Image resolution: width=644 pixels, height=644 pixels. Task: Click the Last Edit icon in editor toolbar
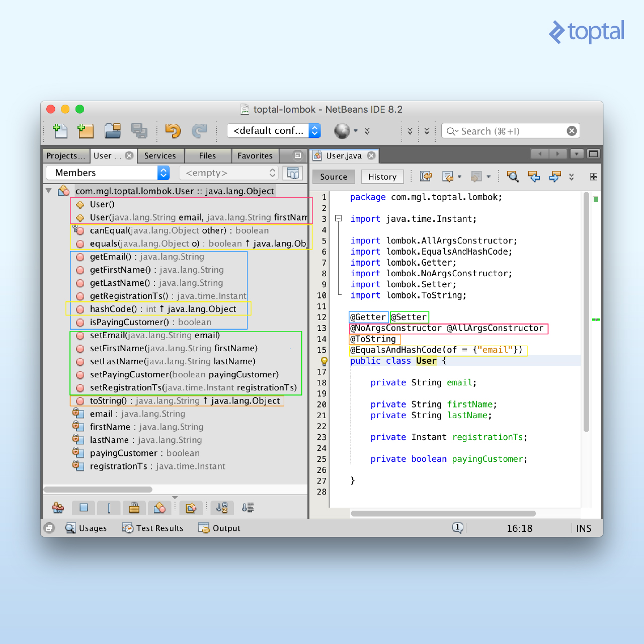(x=426, y=177)
